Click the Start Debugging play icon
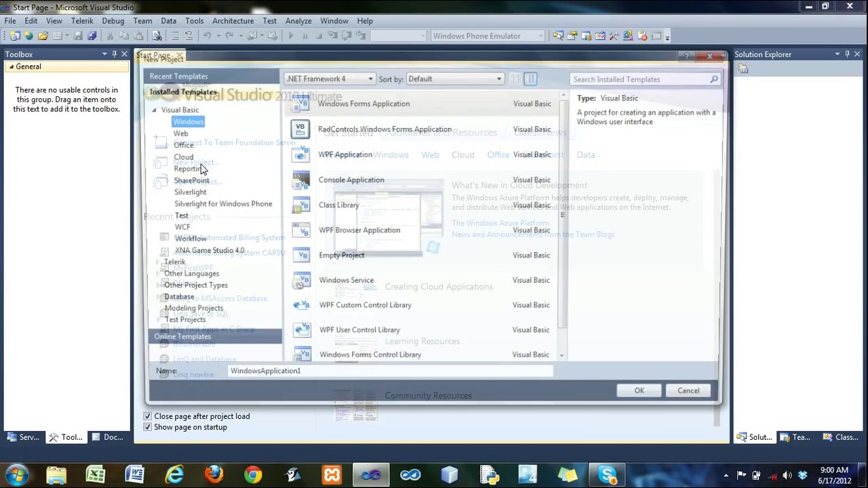 coord(291,36)
